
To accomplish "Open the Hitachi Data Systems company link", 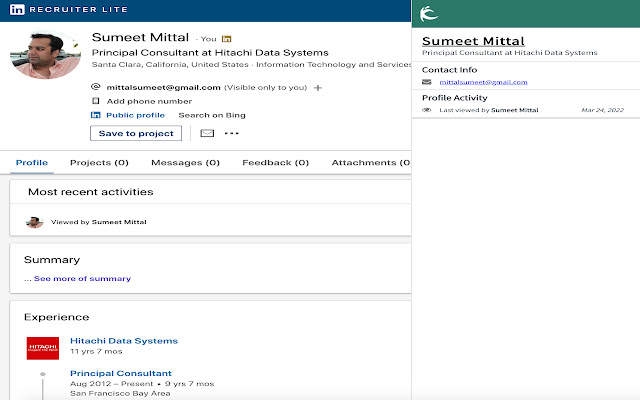I will click(124, 341).
